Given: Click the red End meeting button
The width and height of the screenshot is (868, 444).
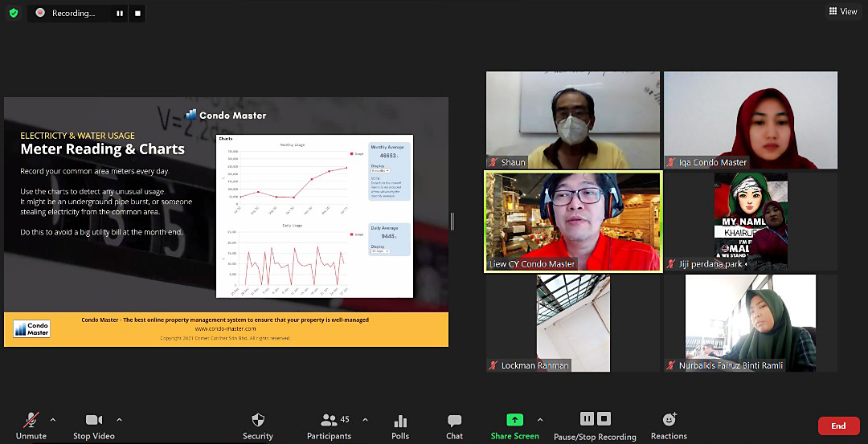Looking at the screenshot, I should (x=838, y=426).
